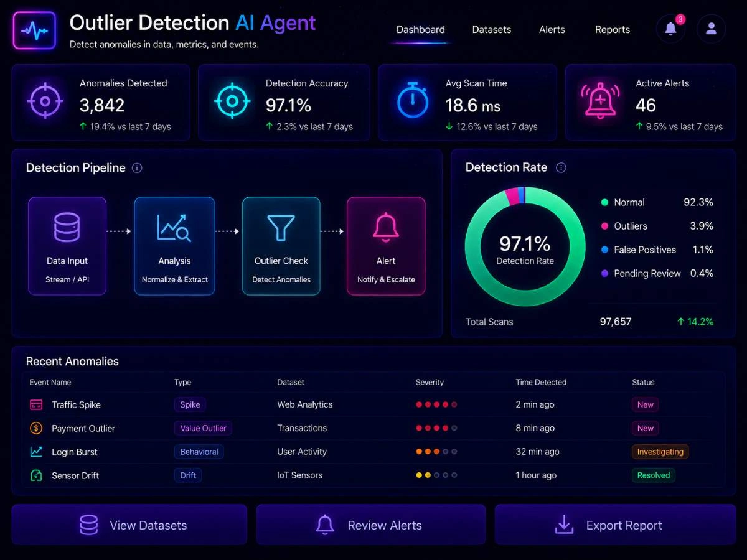Click the Avg Scan Time stopwatch icon
This screenshot has height=560, width=747.
[413, 101]
